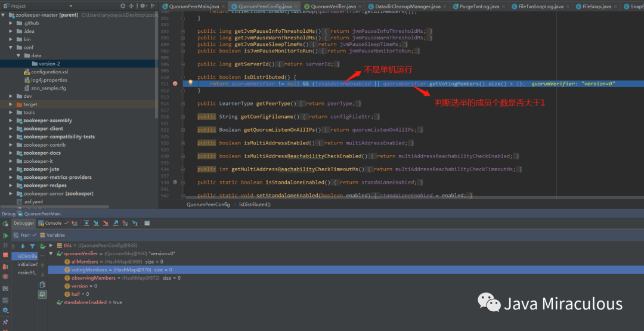This screenshot has width=644, height=331.
Task: Click the lightbulb intention icon on line 911
Action: click(x=191, y=82)
